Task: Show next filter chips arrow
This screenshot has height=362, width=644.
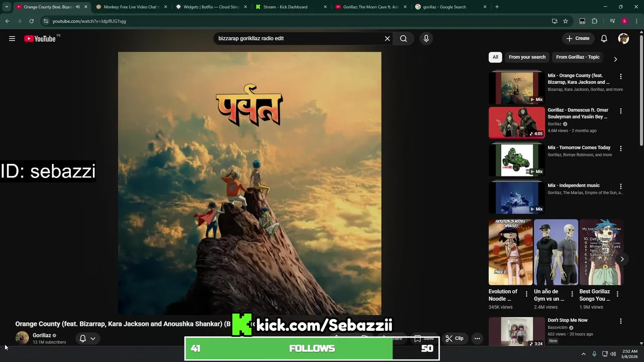Action: 615,59
